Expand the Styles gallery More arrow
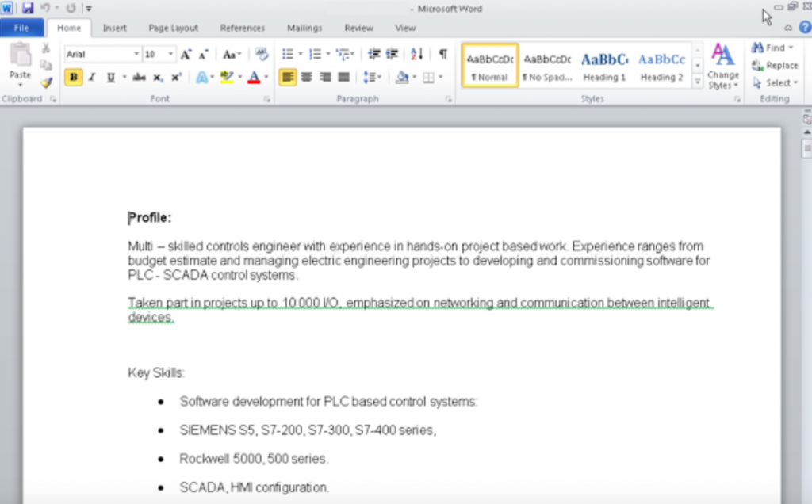 [x=698, y=81]
